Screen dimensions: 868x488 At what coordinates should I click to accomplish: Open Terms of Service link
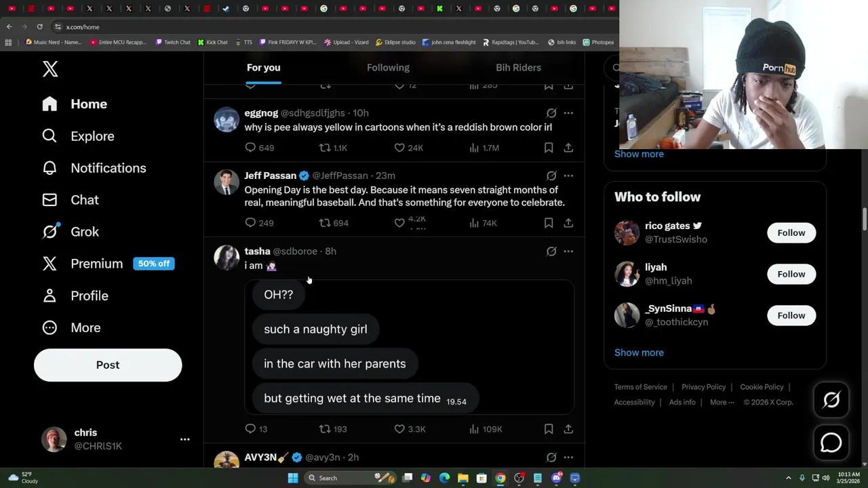[641, 387]
